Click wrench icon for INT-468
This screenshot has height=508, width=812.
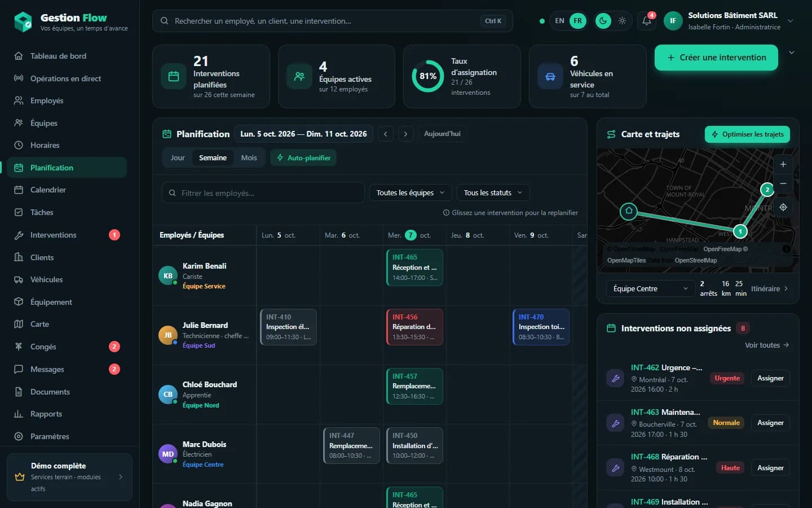pyautogui.click(x=615, y=467)
